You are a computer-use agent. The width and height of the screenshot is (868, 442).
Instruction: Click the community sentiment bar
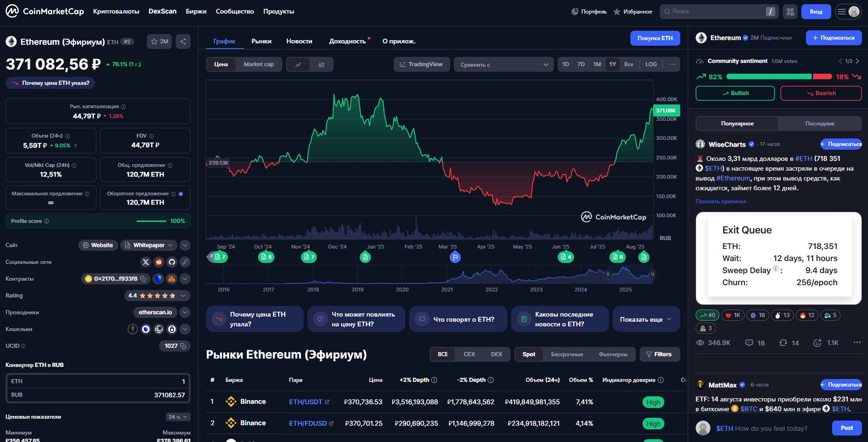779,76
